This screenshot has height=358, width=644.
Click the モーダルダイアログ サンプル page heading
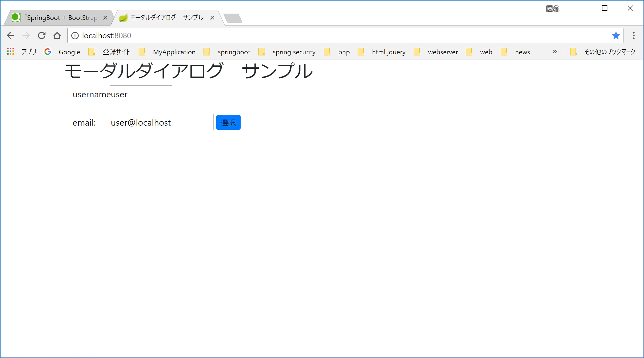pos(189,71)
